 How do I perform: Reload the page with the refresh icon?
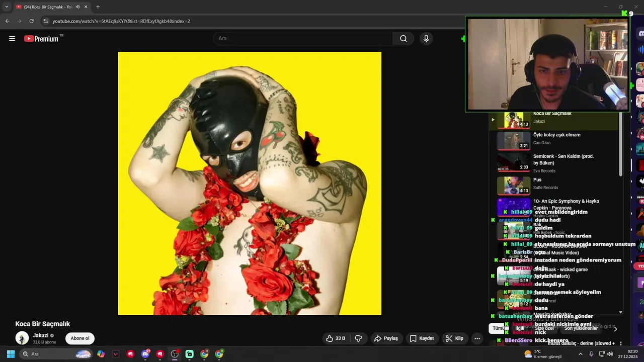click(31, 21)
